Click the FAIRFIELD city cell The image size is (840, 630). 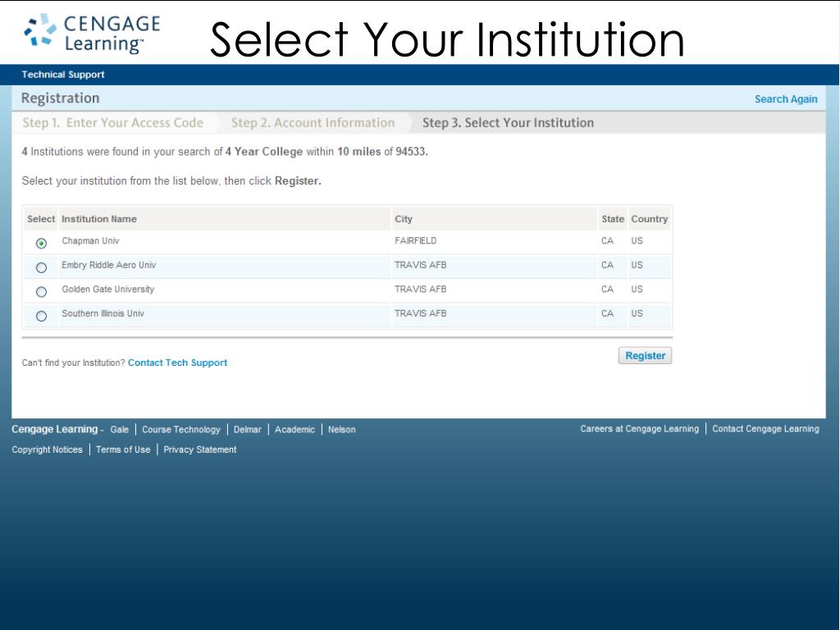416,241
